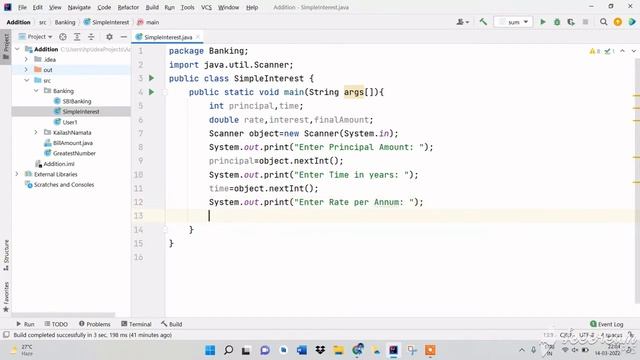Expand the KailashNamata package
The image size is (640, 360).
[x=36, y=132]
